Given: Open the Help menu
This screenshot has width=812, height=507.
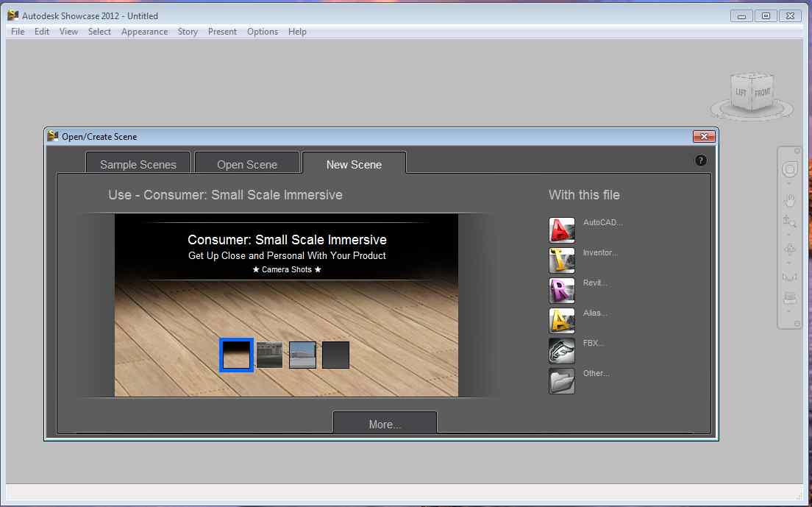Looking at the screenshot, I should point(297,32).
